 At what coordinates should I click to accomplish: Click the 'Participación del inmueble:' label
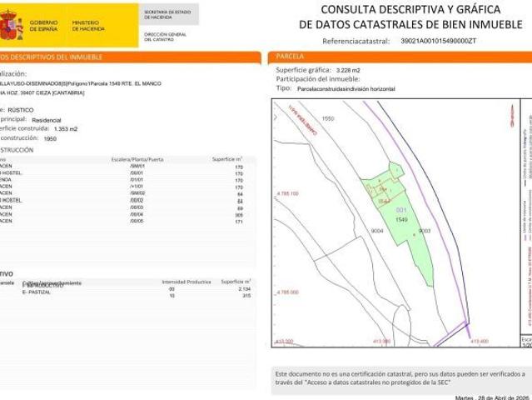coord(317,79)
